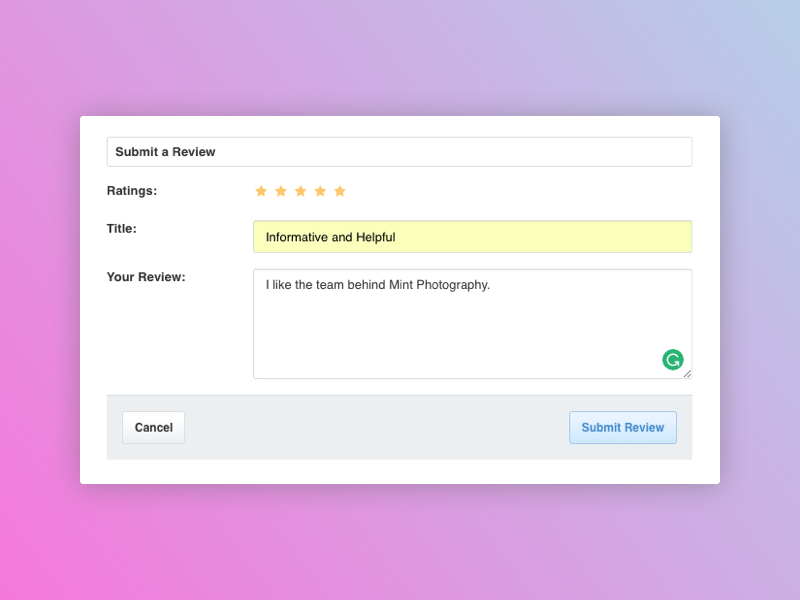
Task: Select the Your Review label
Action: [x=146, y=277]
